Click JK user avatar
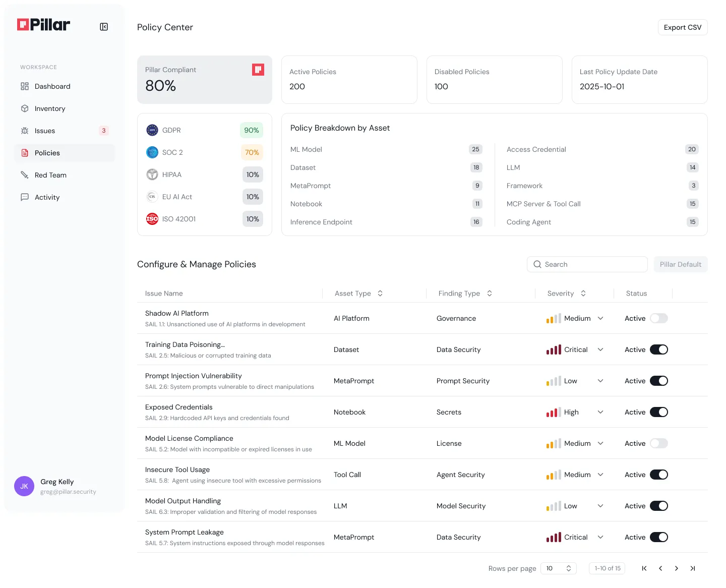The height and width of the screenshot is (588, 726). click(24, 486)
